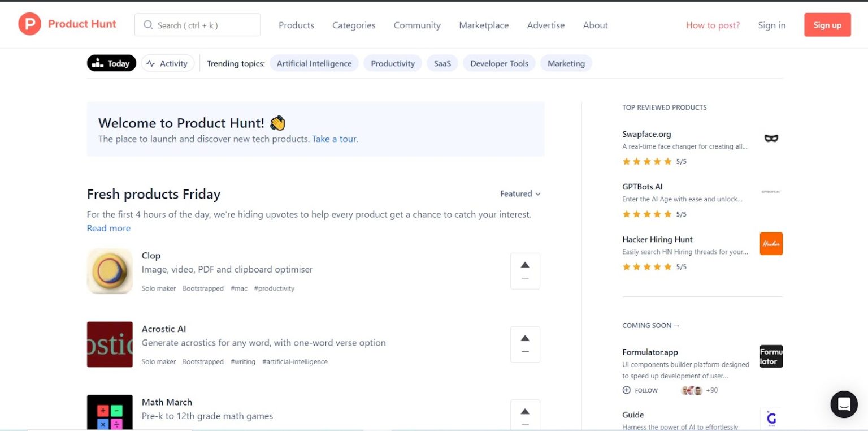Click the Sign up button
Image resolution: width=868 pixels, height=431 pixels.
coord(827,25)
